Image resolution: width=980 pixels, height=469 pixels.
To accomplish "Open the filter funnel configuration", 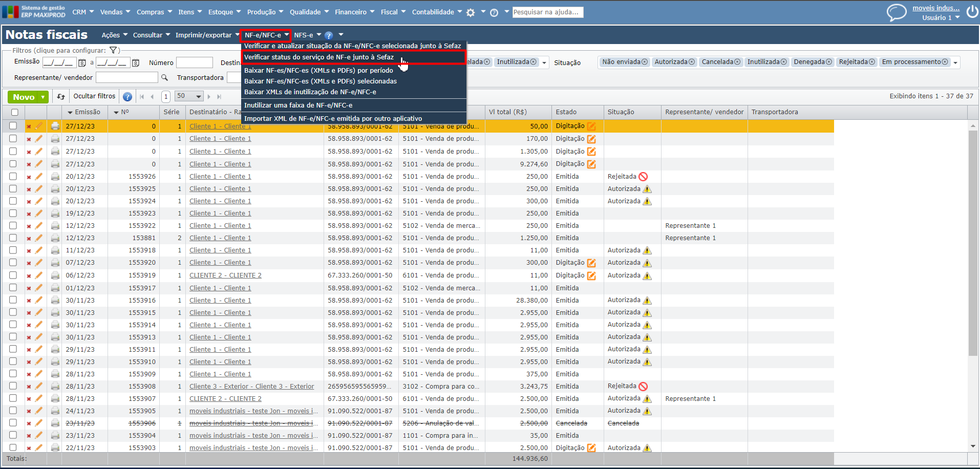I will coord(113,50).
